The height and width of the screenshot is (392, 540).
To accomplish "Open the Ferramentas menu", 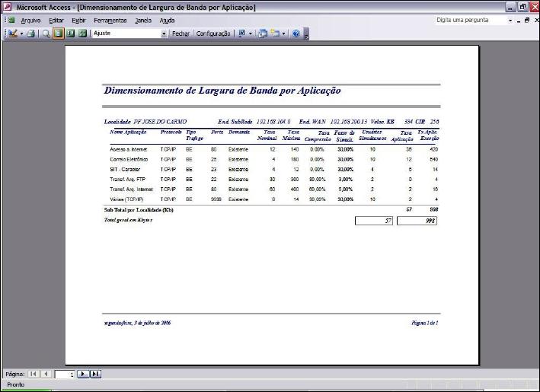I will pyautogui.click(x=110, y=21).
